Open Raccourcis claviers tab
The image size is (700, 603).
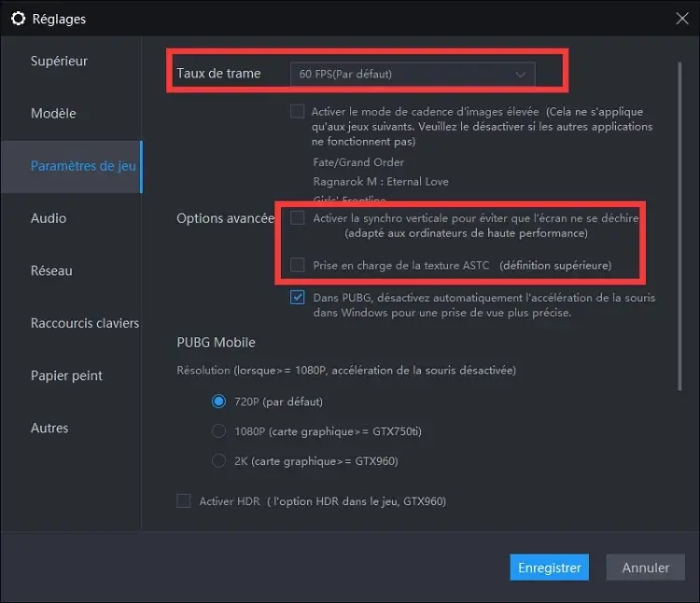tap(84, 323)
